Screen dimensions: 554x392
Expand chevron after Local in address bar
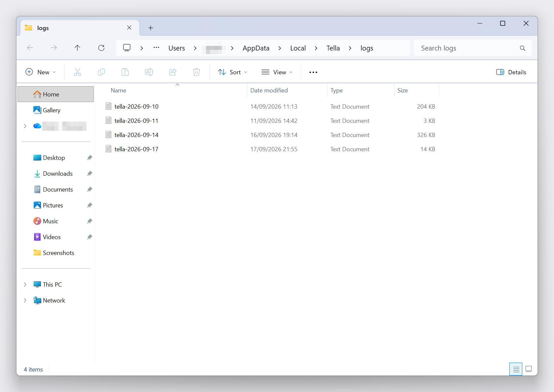click(x=316, y=48)
